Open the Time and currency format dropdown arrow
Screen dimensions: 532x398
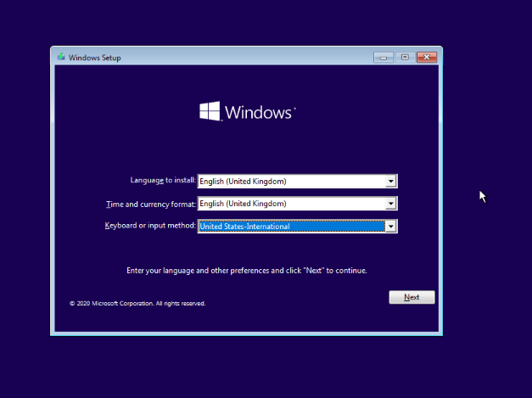(x=390, y=204)
